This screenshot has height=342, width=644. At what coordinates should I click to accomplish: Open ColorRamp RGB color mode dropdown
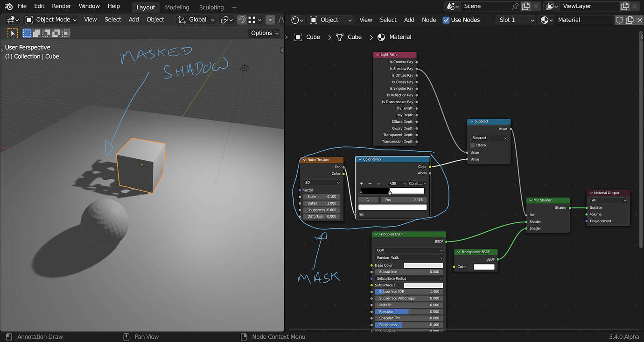(x=397, y=184)
